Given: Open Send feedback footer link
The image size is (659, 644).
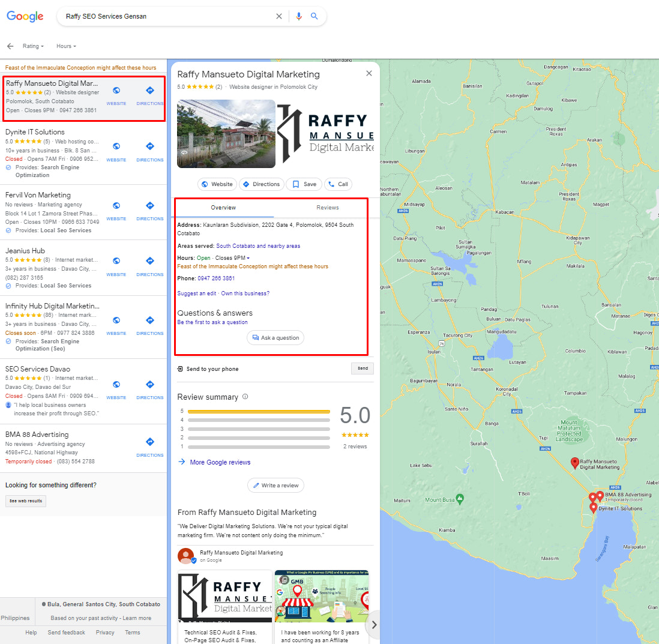Looking at the screenshot, I should click(67, 632).
